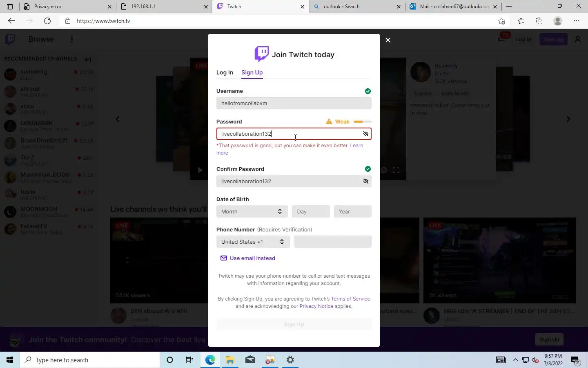The height and width of the screenshot is (368, 588).
Task: Click the Learn more password link
Action: [x=356, y=146]
